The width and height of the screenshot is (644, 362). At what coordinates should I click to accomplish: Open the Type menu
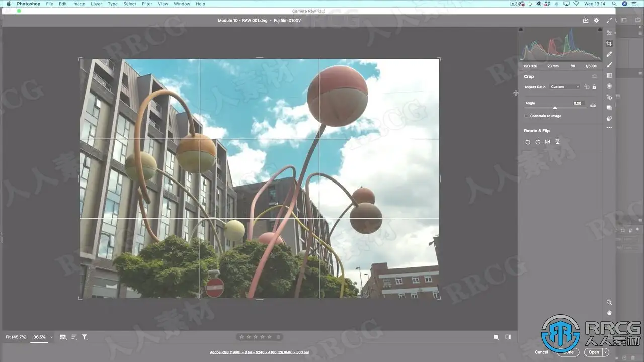coord(113,4)
